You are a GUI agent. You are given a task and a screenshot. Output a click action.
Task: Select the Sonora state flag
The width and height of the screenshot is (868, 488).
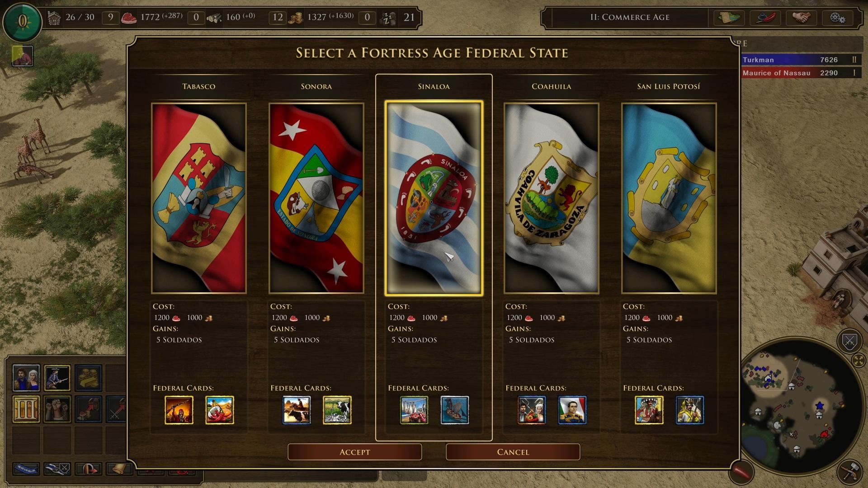coord(316,198)
